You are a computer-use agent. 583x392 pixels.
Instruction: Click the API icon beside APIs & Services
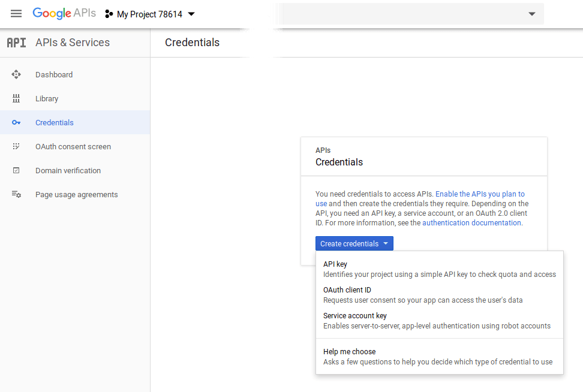click(x=16, y=43)
